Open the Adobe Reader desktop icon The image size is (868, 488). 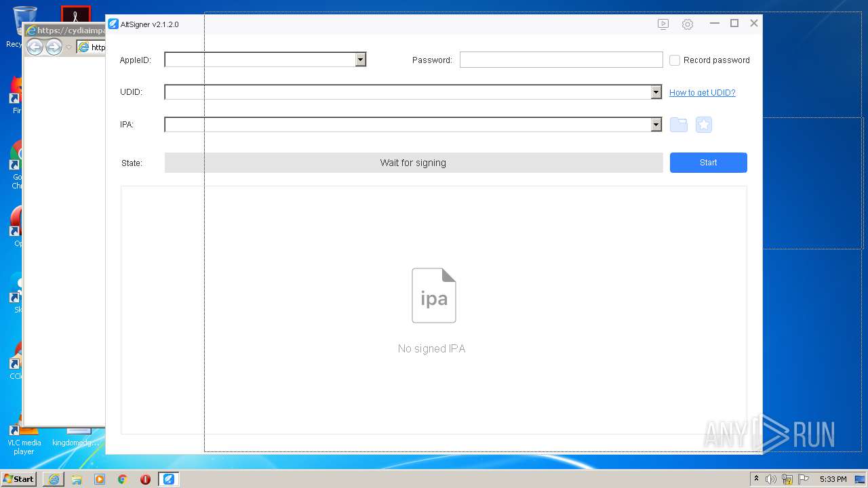coord(76,15)
